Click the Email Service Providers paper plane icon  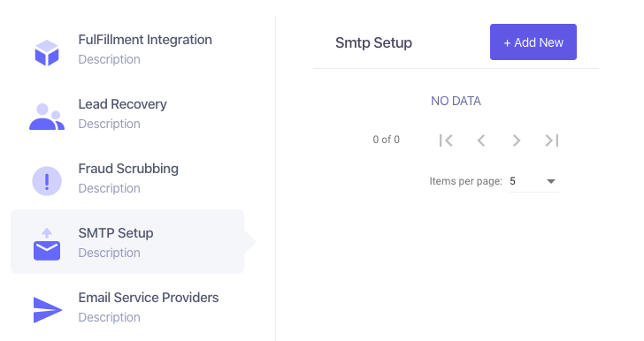click(47, 310)
